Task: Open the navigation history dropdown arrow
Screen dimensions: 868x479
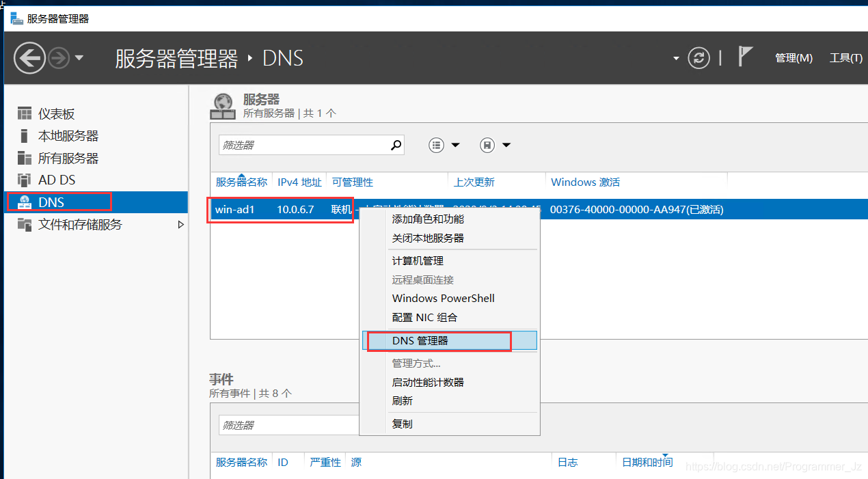Action: pos(79,58)
